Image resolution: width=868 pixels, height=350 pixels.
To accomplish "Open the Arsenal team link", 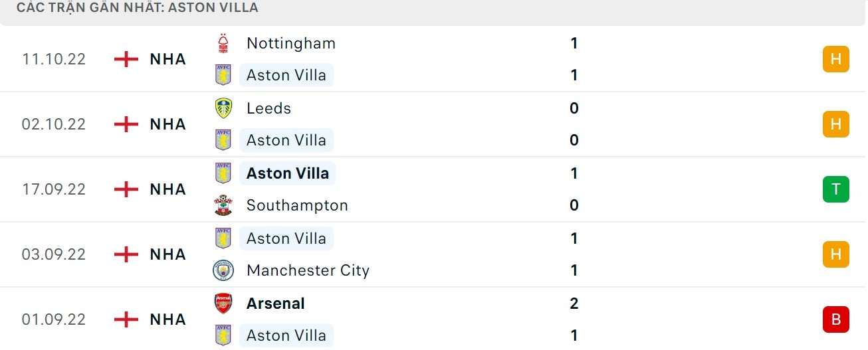I will click(275, 304).
